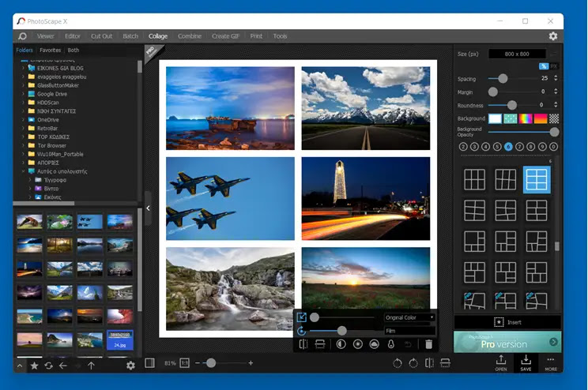Switch to the Editor tab
Image resolution: width=588 pixels, height=390 pixels.
[x=73, y=36]
